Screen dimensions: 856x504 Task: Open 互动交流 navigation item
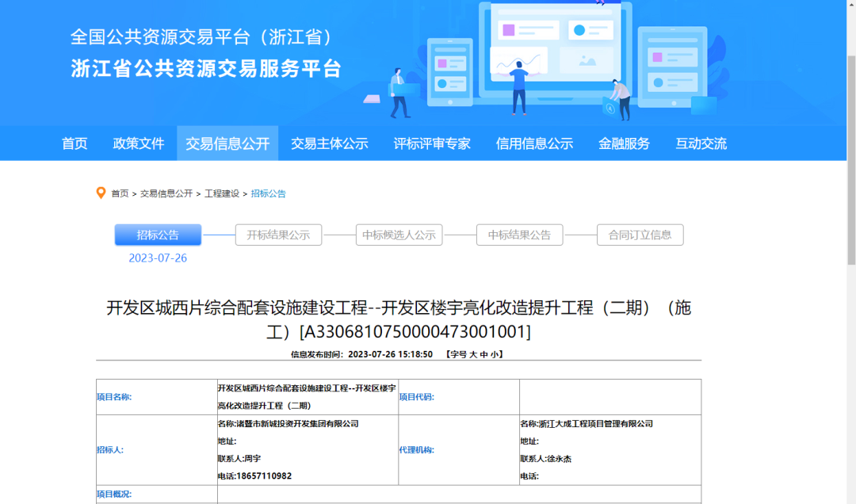click(701, 143)
